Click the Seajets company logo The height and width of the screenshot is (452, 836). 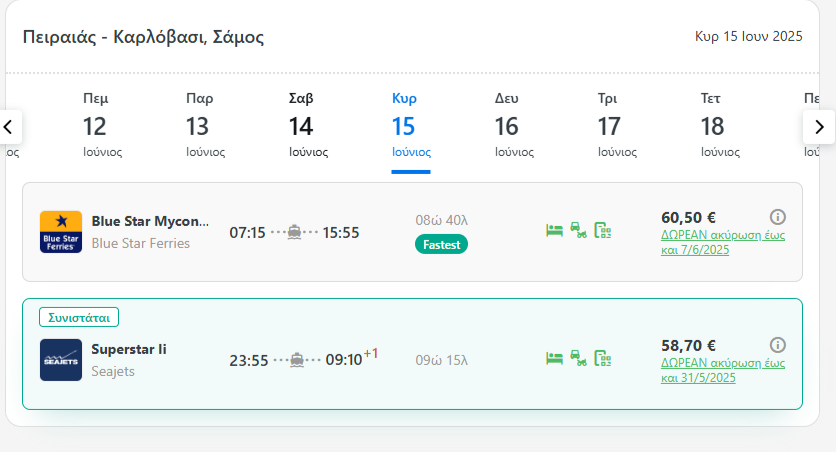pos(61,360)
